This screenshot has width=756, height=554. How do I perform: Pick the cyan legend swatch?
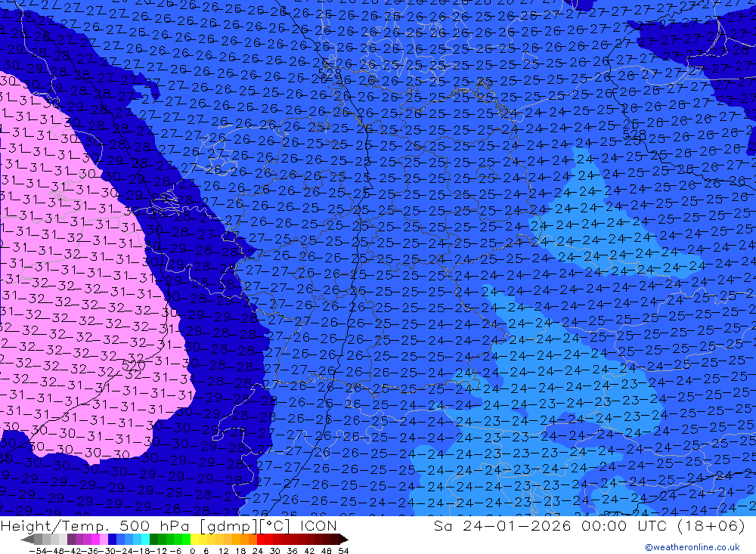tap(145, 539)
